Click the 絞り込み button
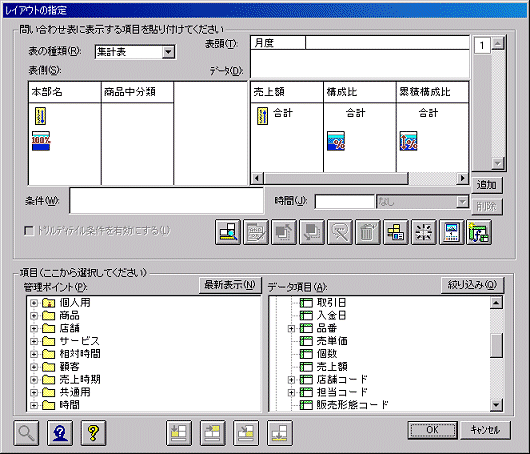Screen dimensions: 530x454 click(x=472, y=285)
